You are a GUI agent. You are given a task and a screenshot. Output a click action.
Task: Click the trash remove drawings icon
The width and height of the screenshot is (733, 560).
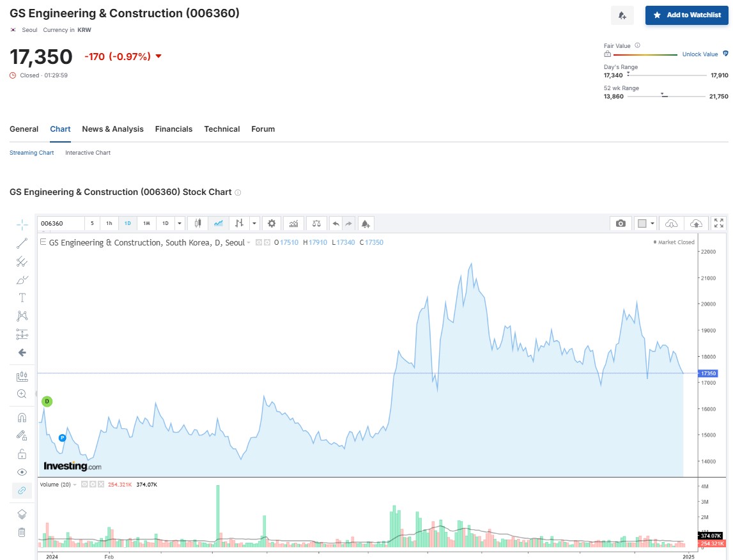tap(22, 533)
